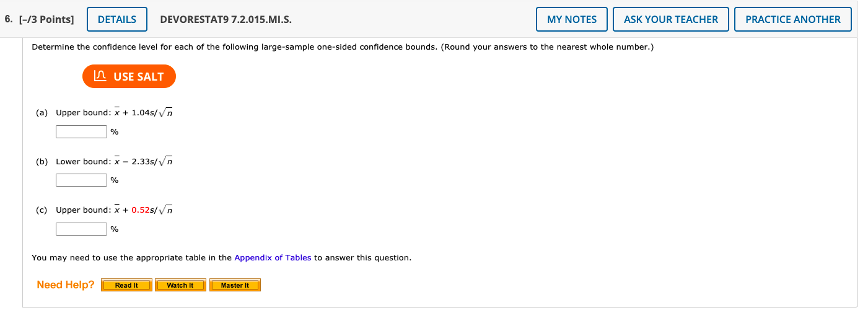Focus the part (c) percent answer field
Viewport: 868px width, 310px height.
tap(82, 229)
